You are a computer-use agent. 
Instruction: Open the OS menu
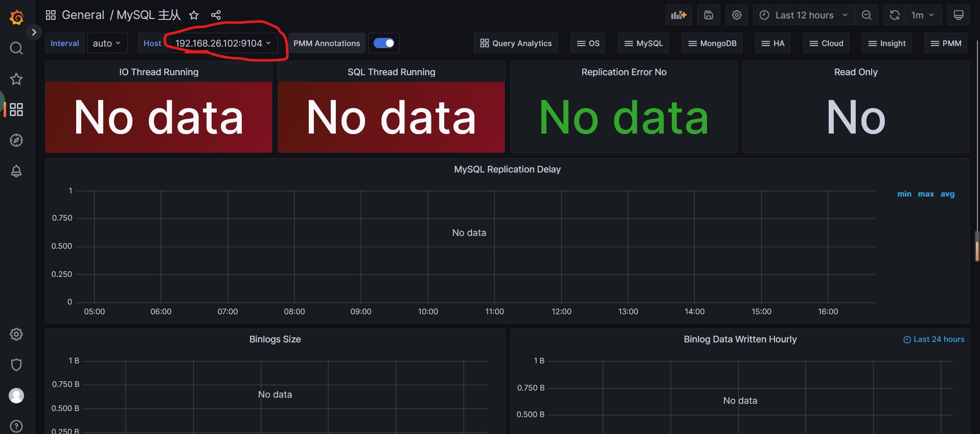tap(588, 43)
